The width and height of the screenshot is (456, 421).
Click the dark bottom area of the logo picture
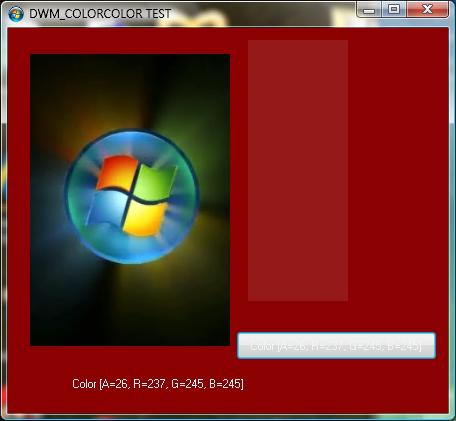tap(130, 310)
